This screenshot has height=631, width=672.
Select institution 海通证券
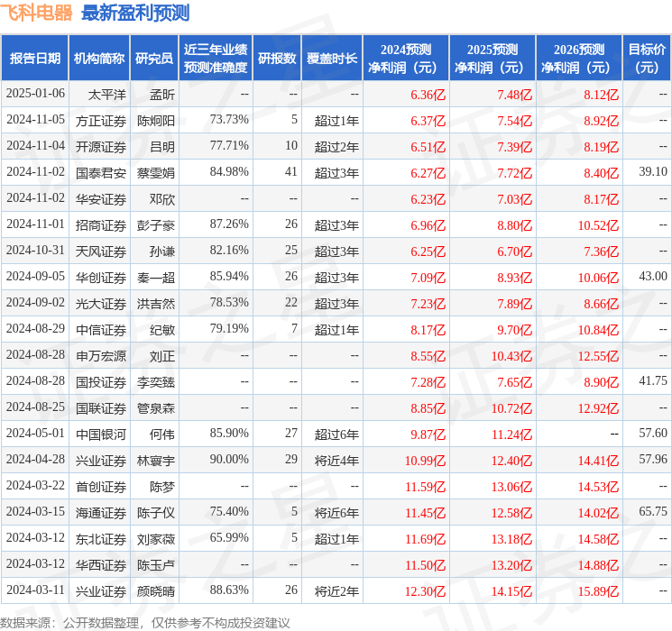101,513
